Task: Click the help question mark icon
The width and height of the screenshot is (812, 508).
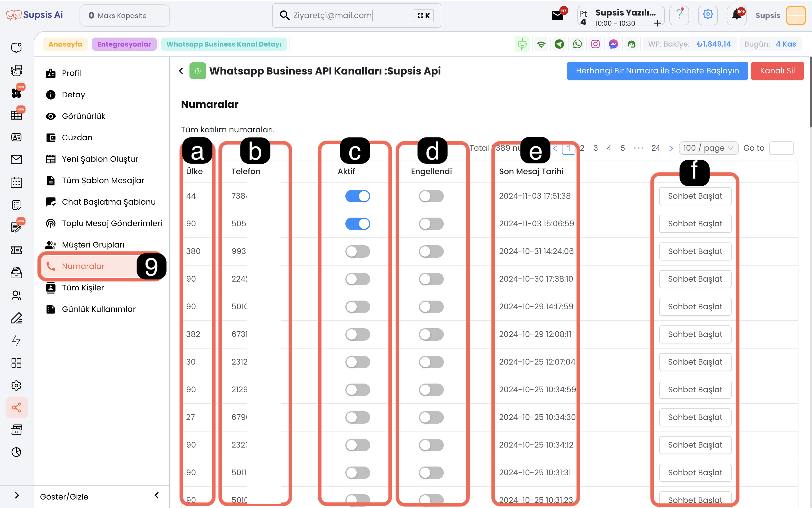Action: (679, 15)
